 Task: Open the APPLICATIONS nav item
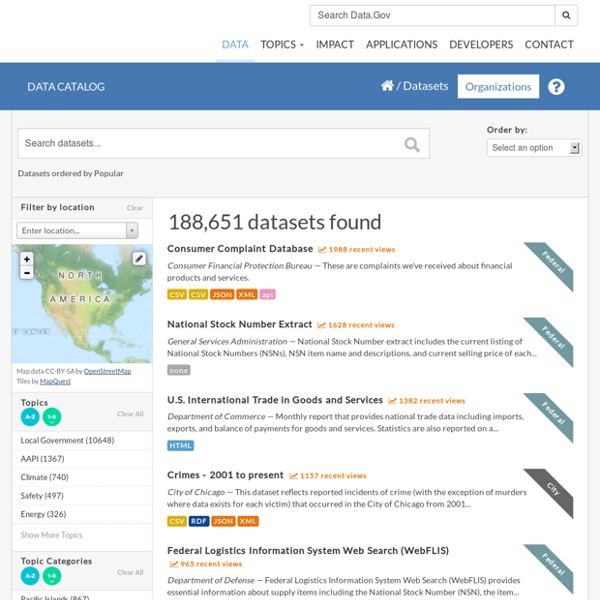tap(401, 45)
